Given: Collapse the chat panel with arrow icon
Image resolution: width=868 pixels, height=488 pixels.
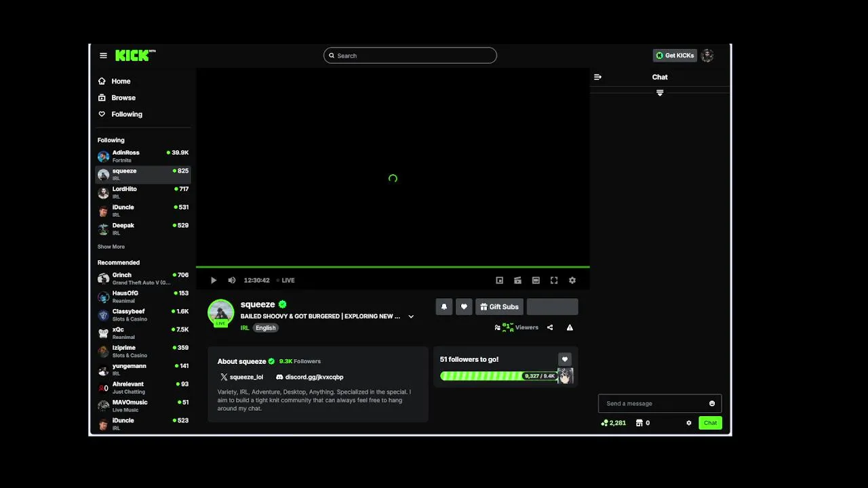Looking at the screenshot, I should pos(597,77).
